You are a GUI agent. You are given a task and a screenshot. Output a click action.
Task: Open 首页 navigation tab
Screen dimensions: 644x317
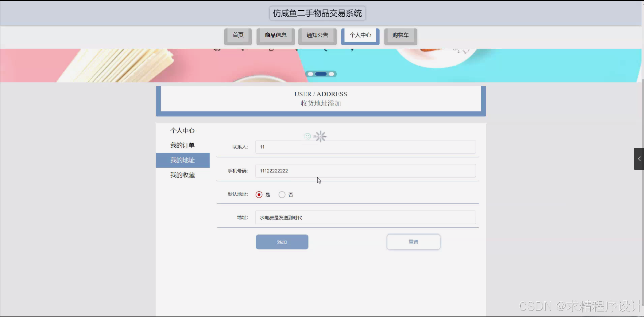pos(238,35)
